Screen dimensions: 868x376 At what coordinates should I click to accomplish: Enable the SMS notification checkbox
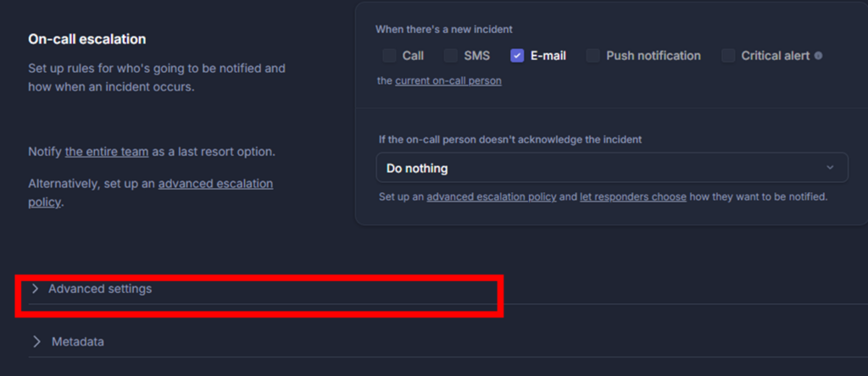pos(451,56)
